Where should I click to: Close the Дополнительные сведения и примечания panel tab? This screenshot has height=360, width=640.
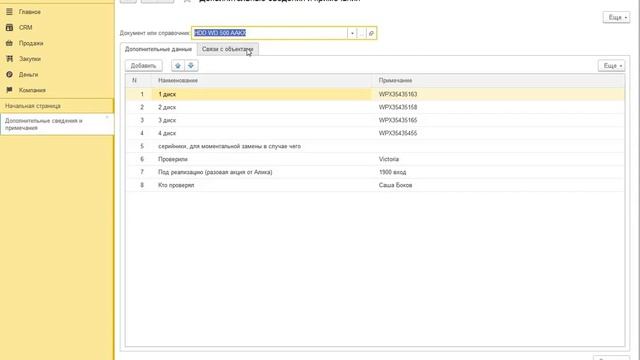pos(107,118)
